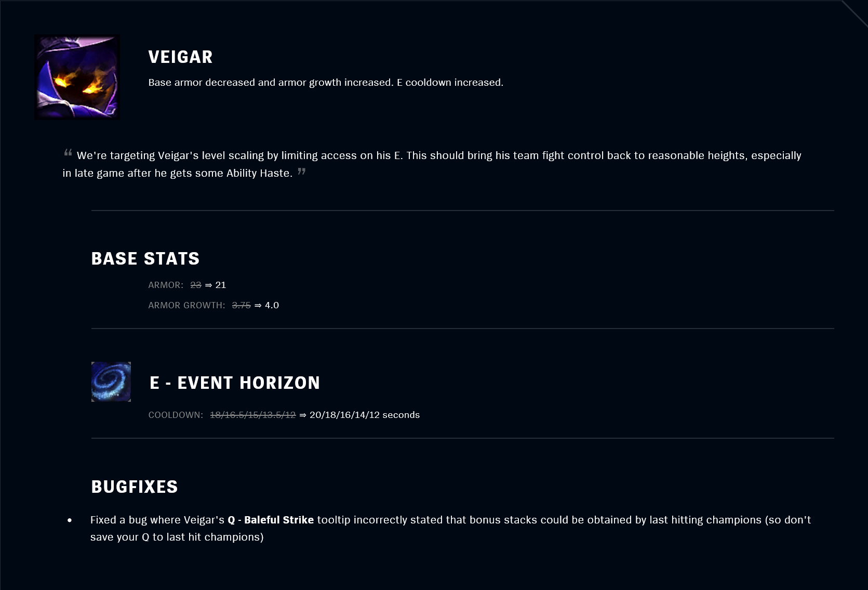Viewport: 868px width, 590px height.
Task: Click the quote about Veigar's level scaling
Action: tap(432, 164)
